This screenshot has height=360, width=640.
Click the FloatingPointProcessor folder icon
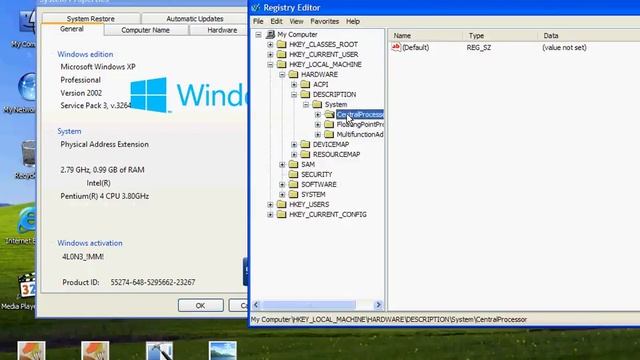329,124
